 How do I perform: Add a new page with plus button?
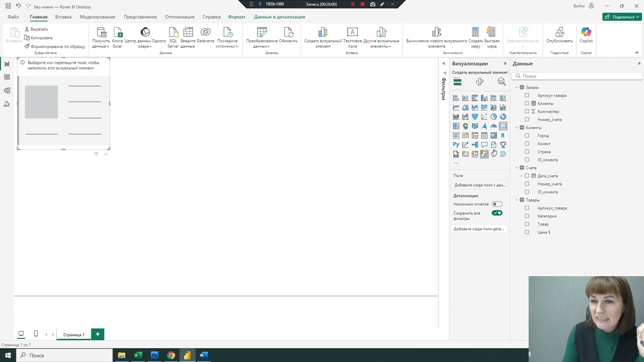98,334
